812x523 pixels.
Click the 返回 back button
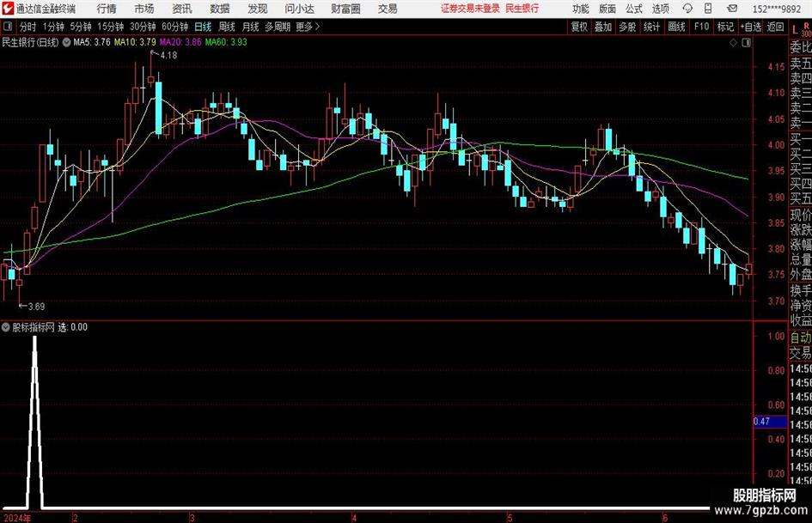775,27
